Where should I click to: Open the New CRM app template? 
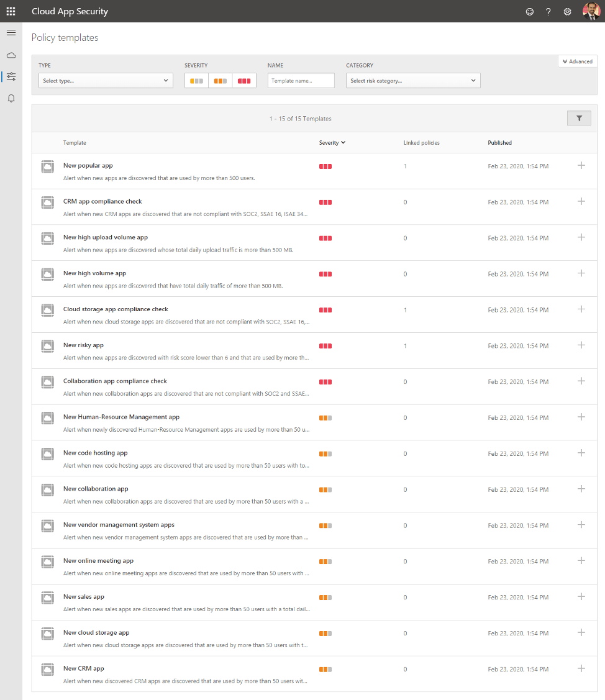[x=83, y=669]
